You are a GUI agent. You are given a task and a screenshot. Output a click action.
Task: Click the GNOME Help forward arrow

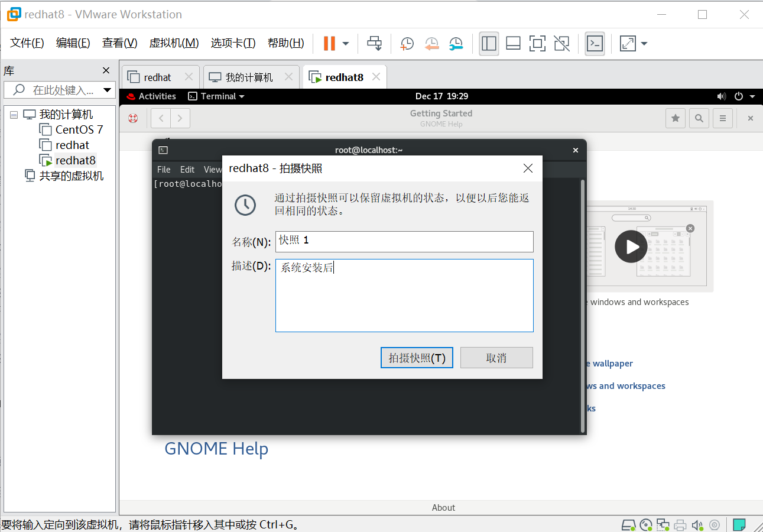click(180, 118)
